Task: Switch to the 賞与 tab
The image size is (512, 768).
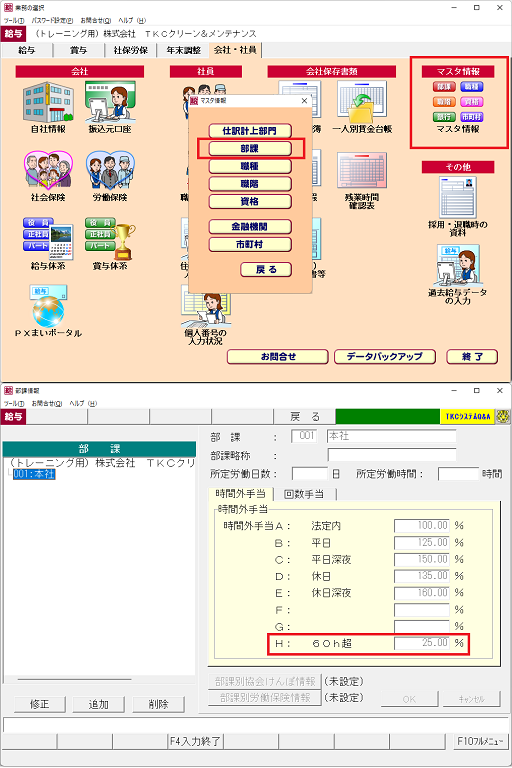Action: (x=78, y=50)
